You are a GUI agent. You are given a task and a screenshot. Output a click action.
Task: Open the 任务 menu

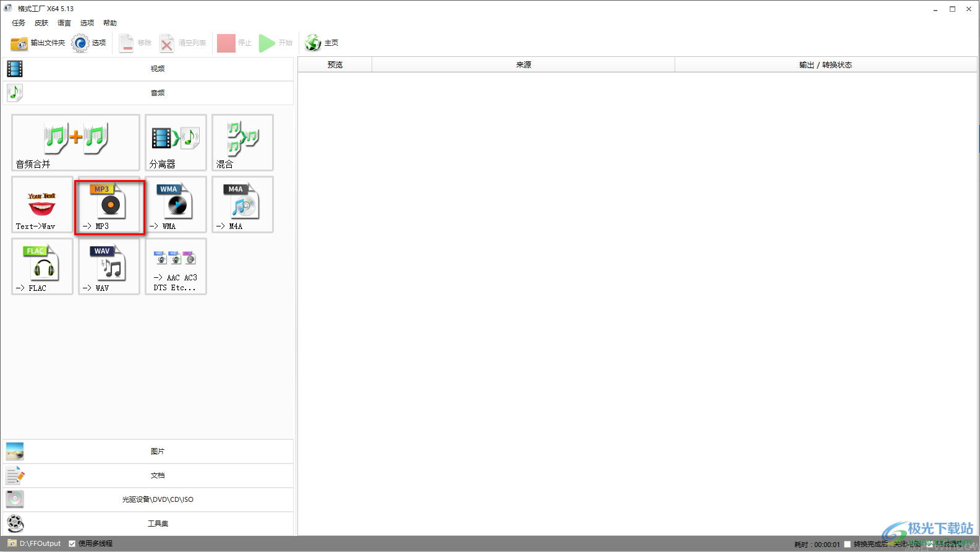point(19,23)
